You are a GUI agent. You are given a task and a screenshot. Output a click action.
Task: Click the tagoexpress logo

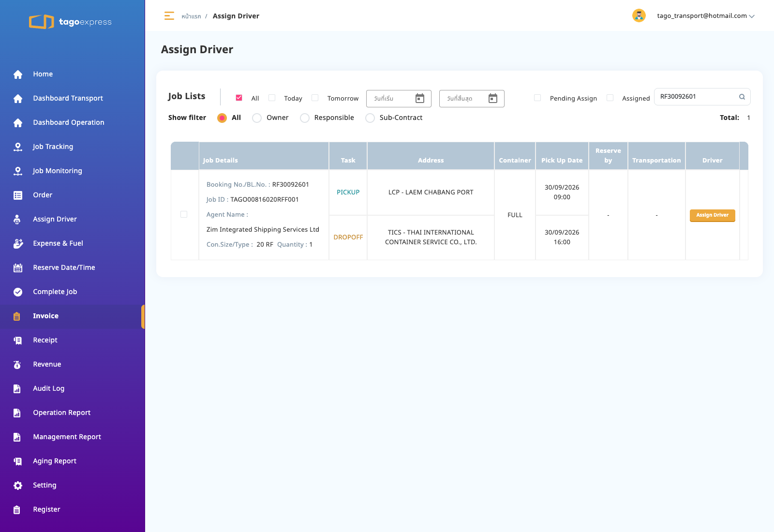[71, 22]
